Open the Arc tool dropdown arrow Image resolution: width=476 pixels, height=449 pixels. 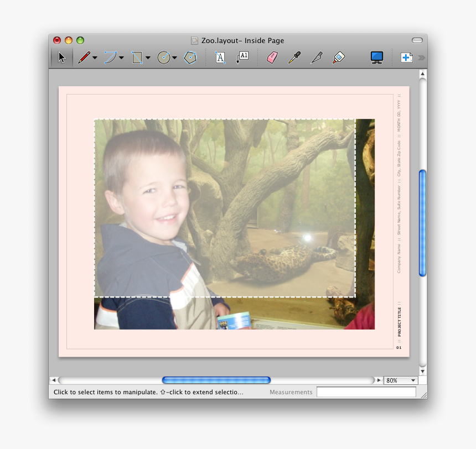(121, 58)
